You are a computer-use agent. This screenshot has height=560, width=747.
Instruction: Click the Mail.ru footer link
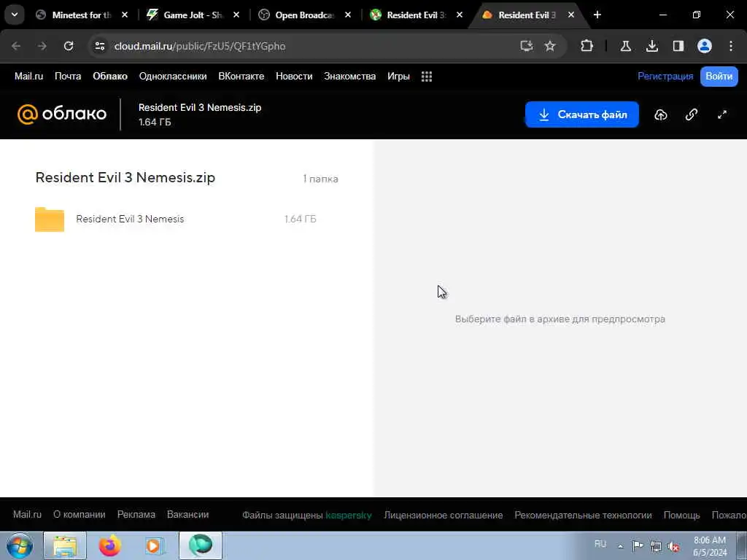point(27,515)
